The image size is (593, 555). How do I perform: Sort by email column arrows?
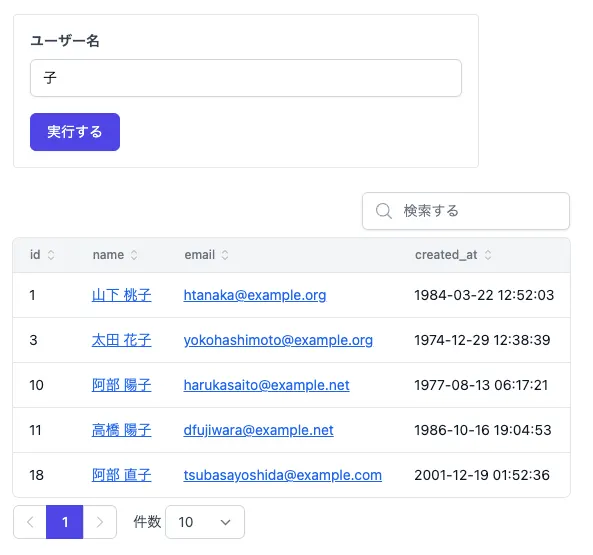(x=225, y=255)
